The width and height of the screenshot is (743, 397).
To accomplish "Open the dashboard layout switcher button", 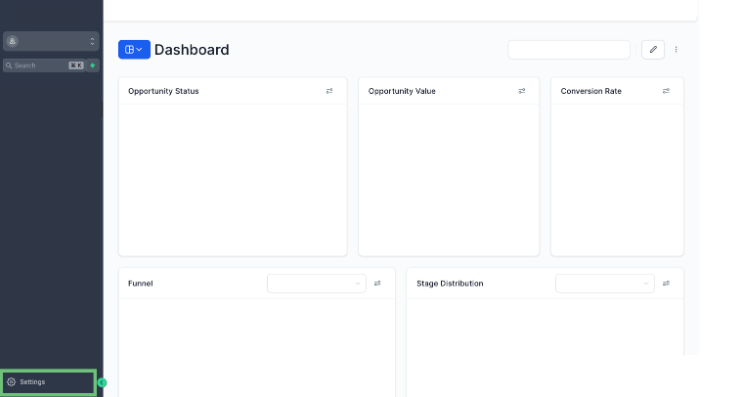I will [x=134, y=50].
